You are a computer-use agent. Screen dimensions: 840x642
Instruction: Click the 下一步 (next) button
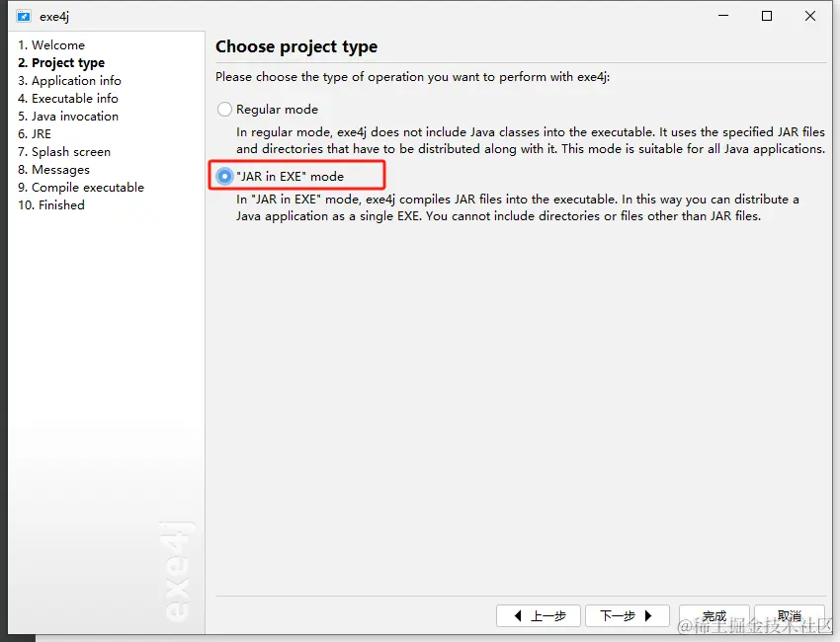pyautogui.click(x=628, y=615)
